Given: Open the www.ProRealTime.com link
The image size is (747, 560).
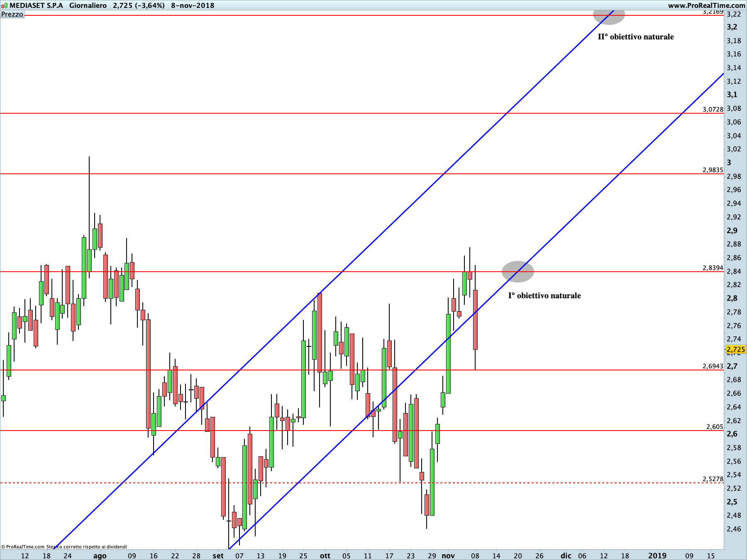Looking at the screenshot, I should [x=706, y=5].
